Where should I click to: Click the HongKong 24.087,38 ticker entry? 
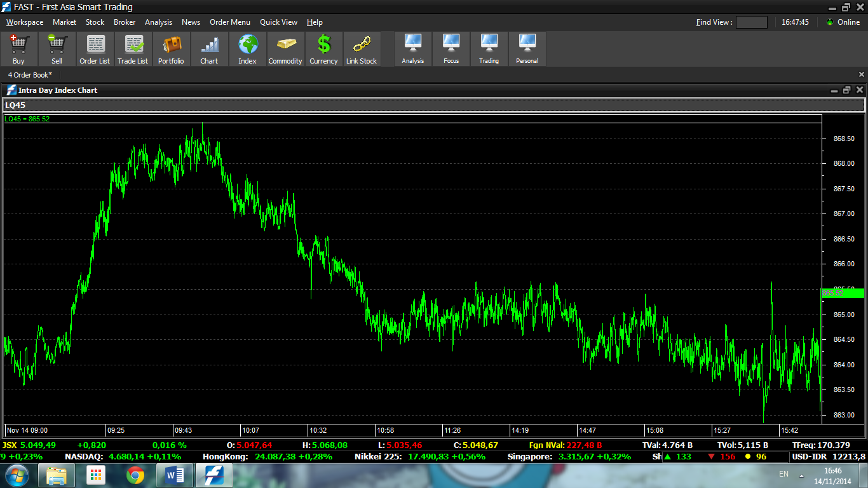tap(268, 457)
